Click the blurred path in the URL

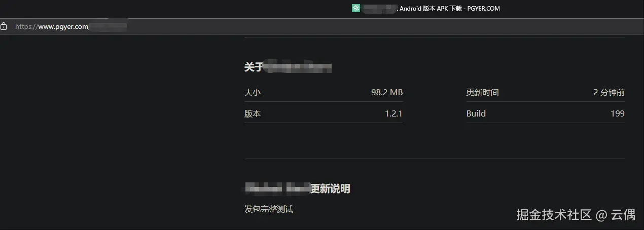coord(108,26)
